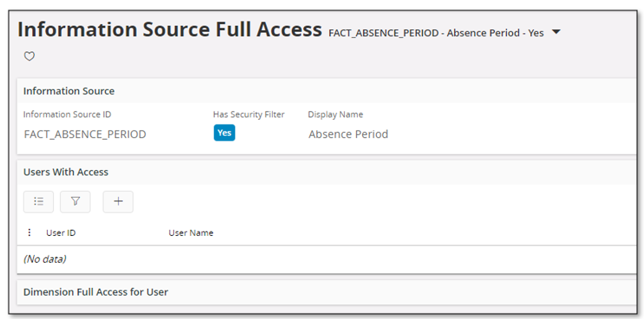Select the Display Name field label
The width and height of the screenshot is (644, 319).
point(335,114)
